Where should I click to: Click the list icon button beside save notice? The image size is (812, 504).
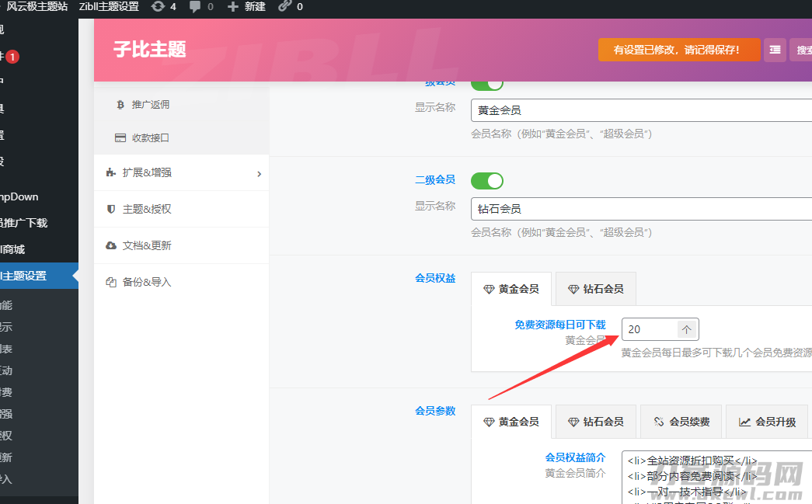click(x=775, y=50)
